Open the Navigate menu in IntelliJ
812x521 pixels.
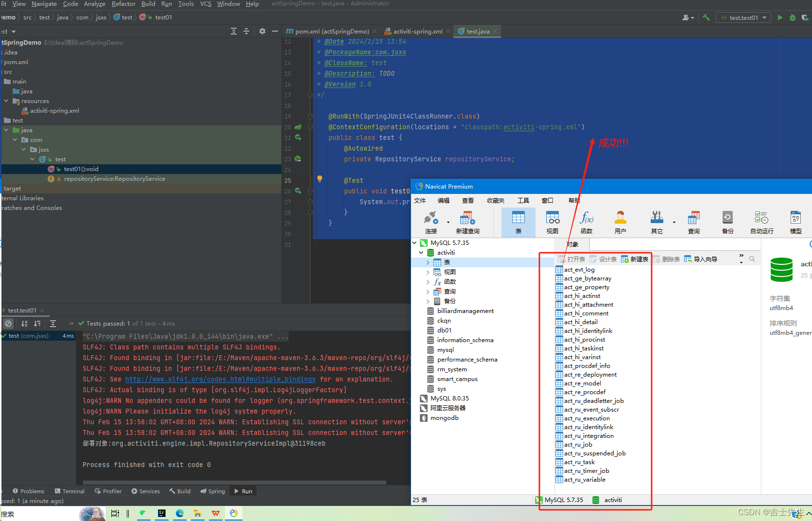coord(44,4)
